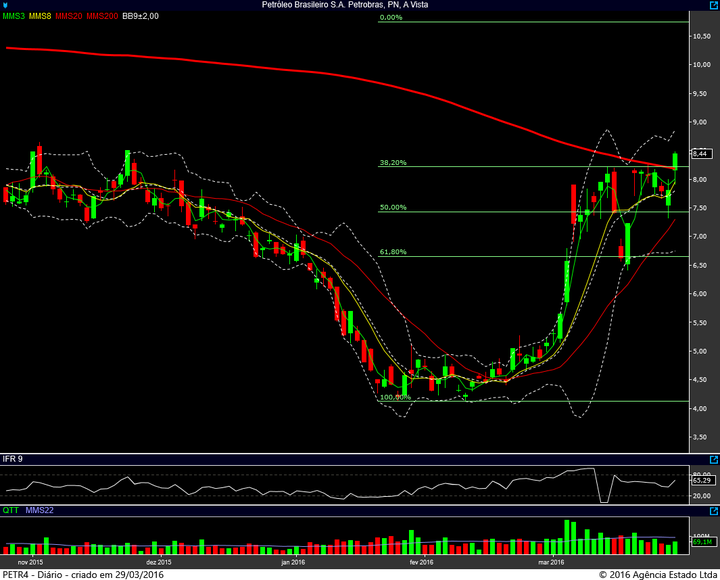Click the 69,1M volume value tag
Viewport: 720px width, 580px height.
pyautogui.click(x=702, y=542)
